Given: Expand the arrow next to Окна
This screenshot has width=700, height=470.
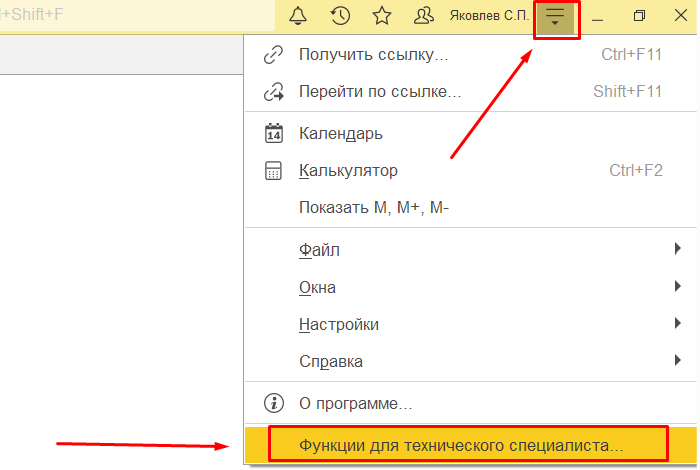Looking at the screenshot, I should click(x=678, y=286).
